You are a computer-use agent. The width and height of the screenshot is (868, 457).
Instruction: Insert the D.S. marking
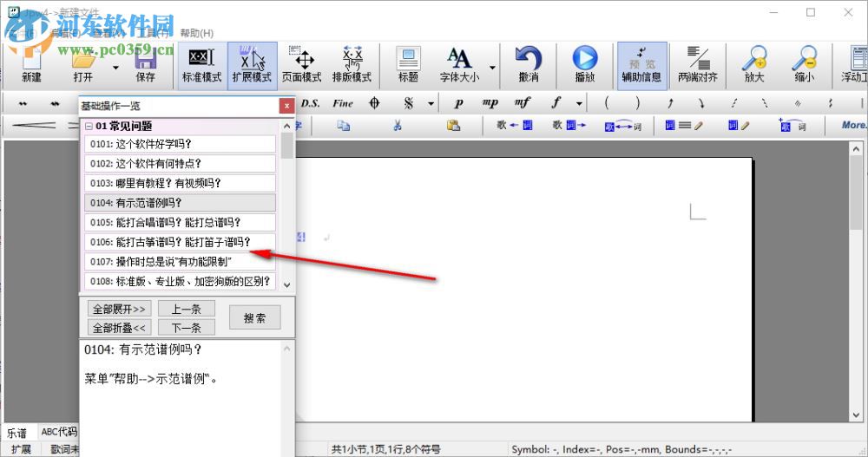[x=310, y=103]
